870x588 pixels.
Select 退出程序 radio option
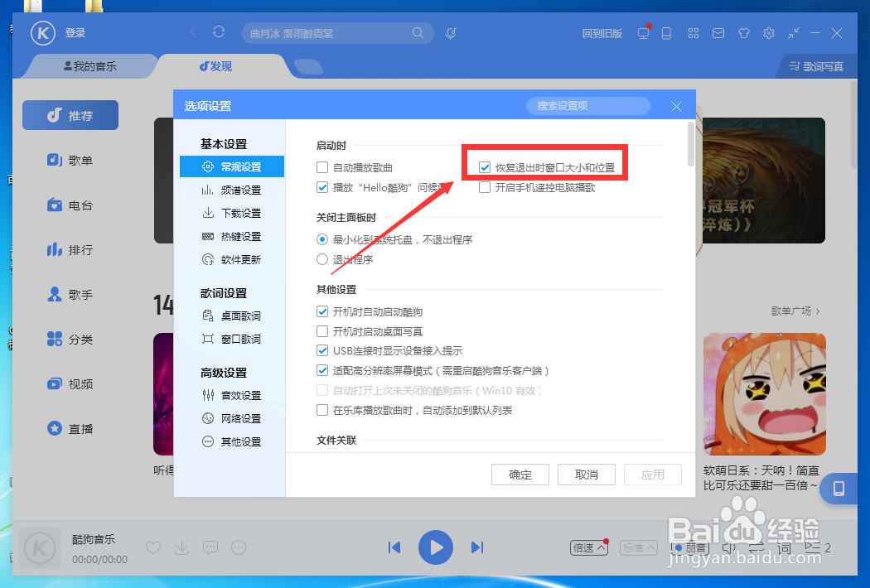click(x=321, y=259)
